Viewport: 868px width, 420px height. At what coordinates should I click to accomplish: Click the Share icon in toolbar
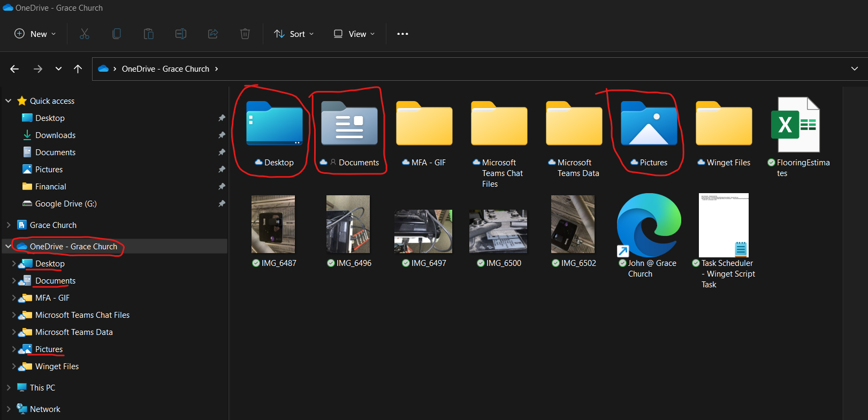tap(213, 34)
